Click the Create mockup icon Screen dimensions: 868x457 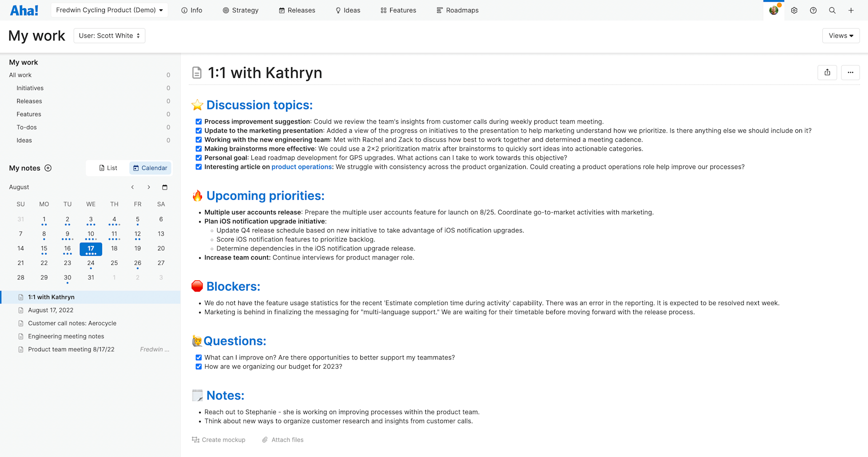coord(196,440)
